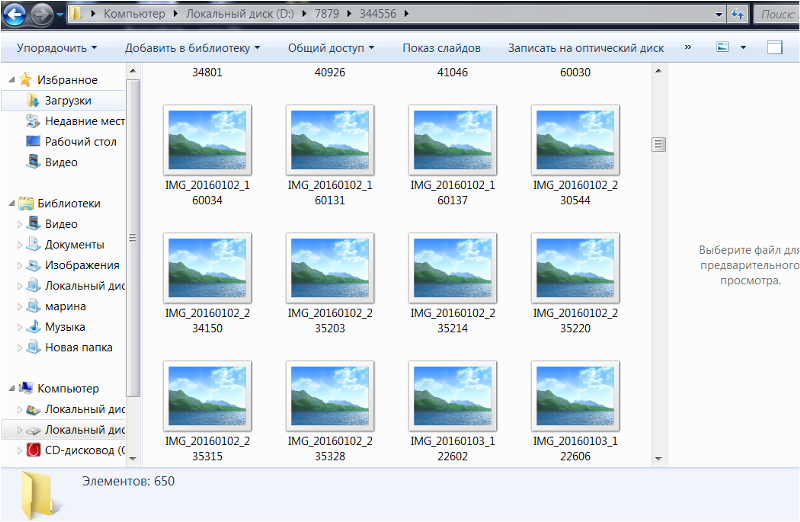Click the 344556 breadcrumb segment

pos(378,14)
